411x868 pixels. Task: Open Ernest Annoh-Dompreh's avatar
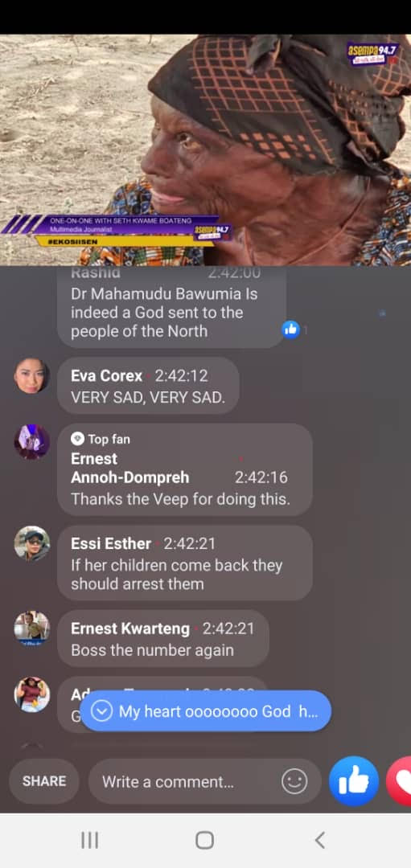pyautogui.click(x=31, y=442)
